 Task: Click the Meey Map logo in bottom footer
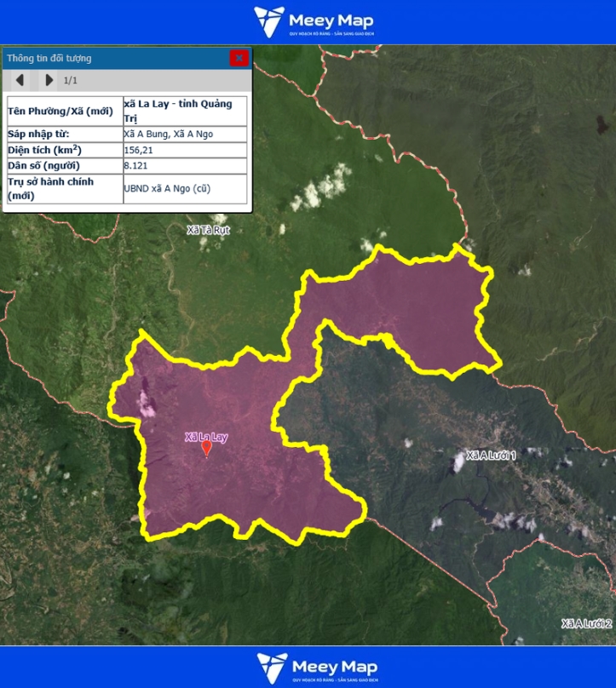click(x=316, y=668)
